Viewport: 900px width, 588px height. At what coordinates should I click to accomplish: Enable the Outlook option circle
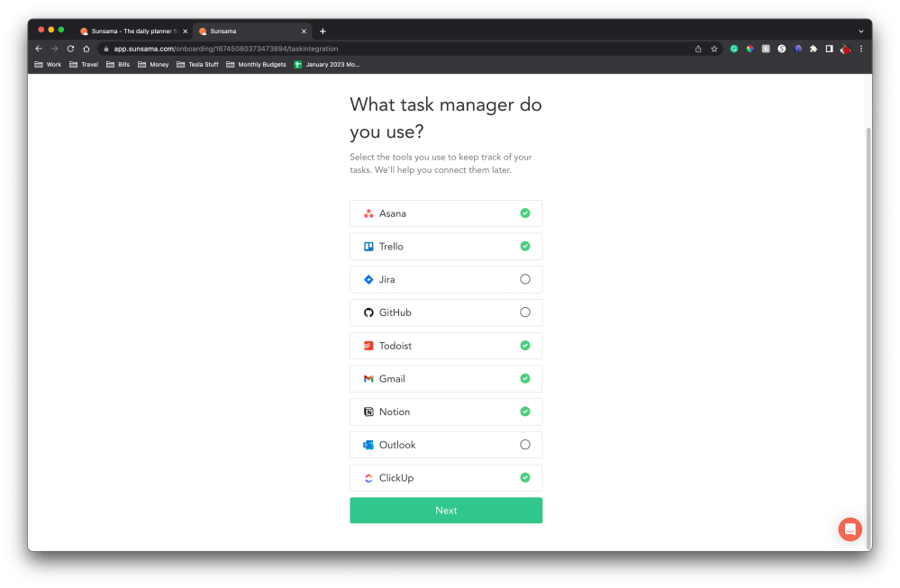(x=525, y=445)
